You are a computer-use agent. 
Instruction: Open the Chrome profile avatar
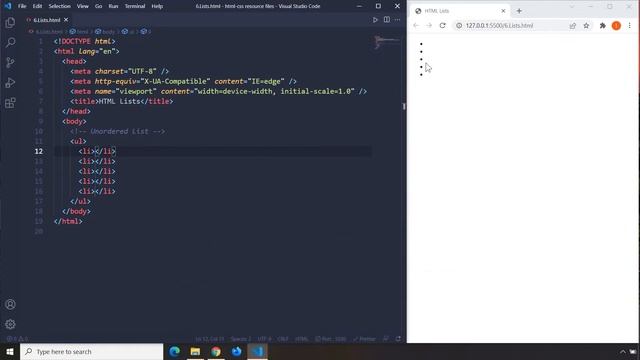616,25
